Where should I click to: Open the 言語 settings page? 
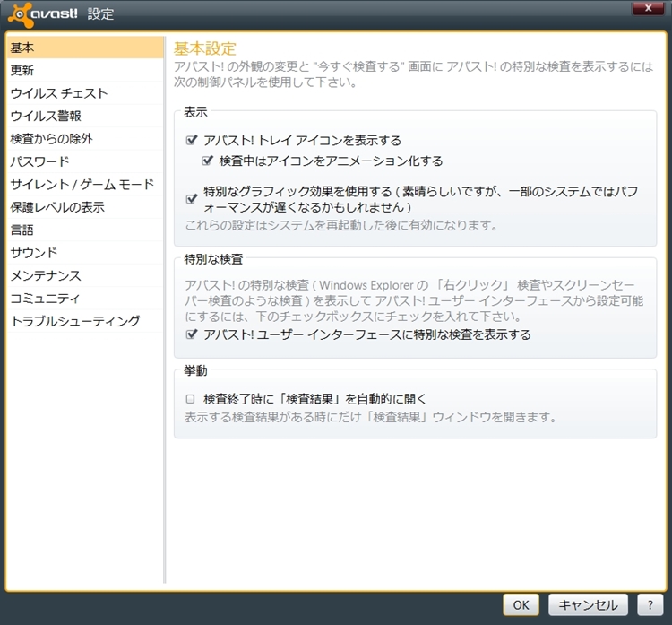tap(85, 230)
